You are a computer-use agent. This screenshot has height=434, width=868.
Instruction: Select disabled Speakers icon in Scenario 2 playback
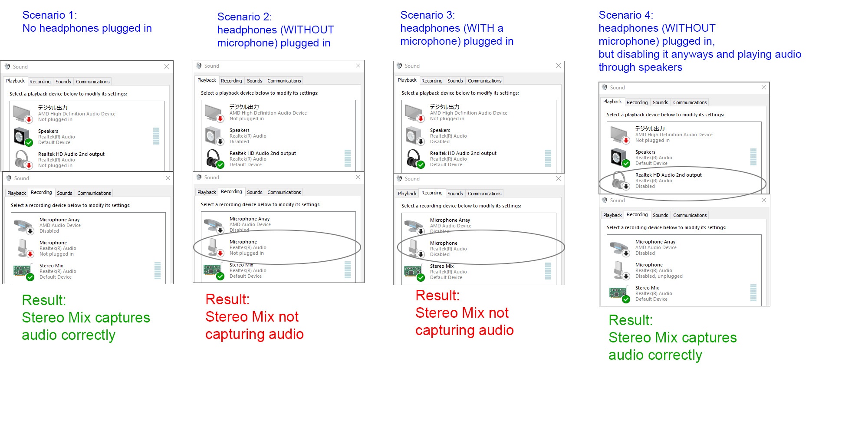point(214,136)
